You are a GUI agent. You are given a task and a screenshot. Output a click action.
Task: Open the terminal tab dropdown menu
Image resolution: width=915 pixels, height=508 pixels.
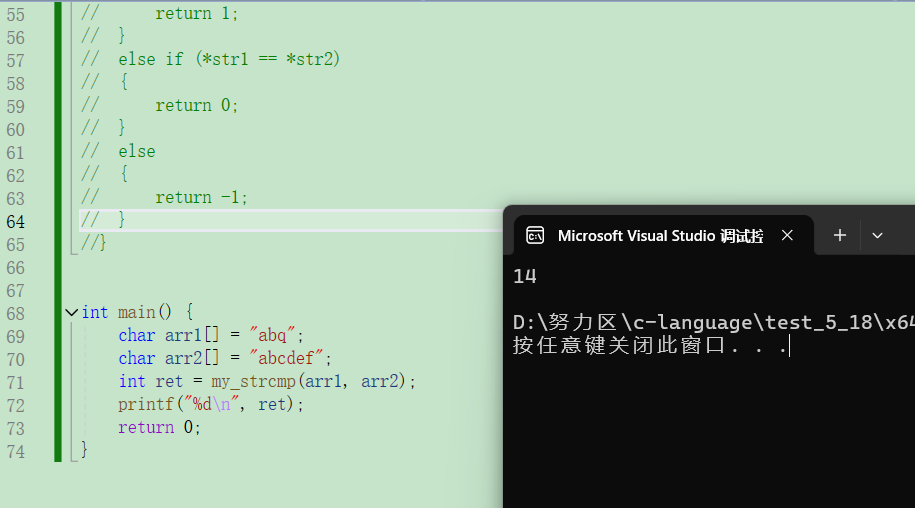[877, 236]
